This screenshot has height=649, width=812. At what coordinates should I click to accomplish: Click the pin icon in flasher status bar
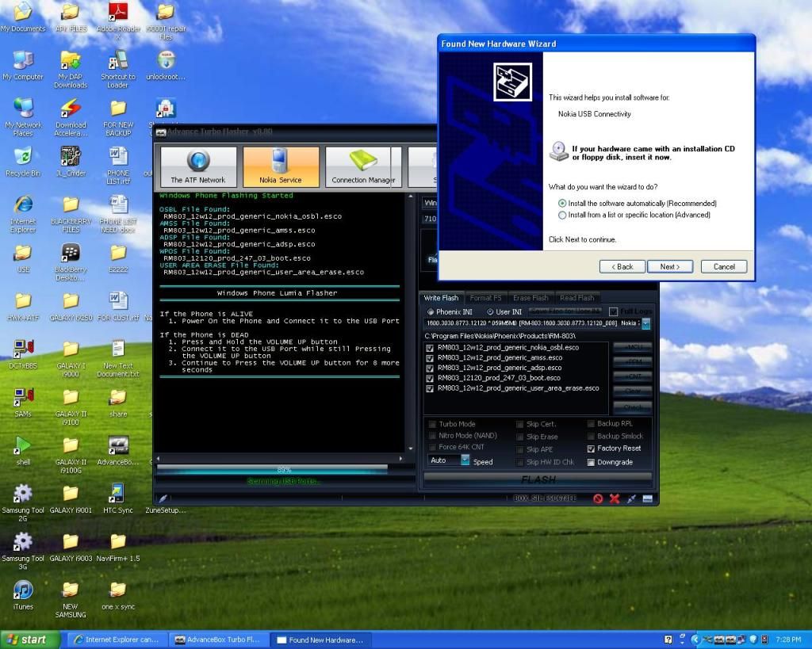coord(631,498)
